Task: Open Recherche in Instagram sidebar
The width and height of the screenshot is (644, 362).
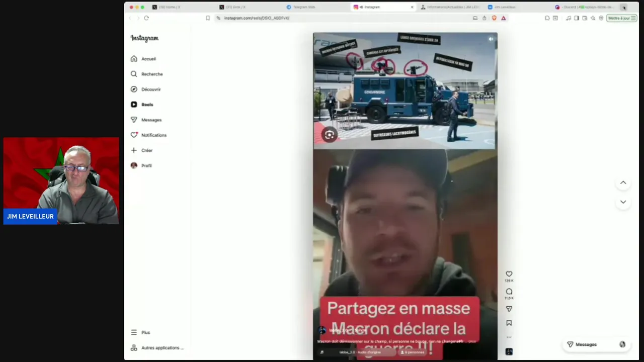Action: coord(146,74)
